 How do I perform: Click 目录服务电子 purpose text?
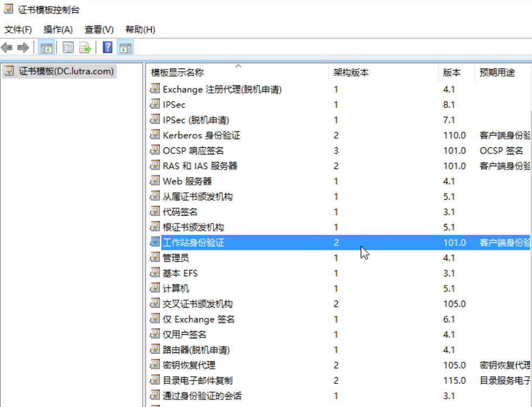[x=504, y=381]
